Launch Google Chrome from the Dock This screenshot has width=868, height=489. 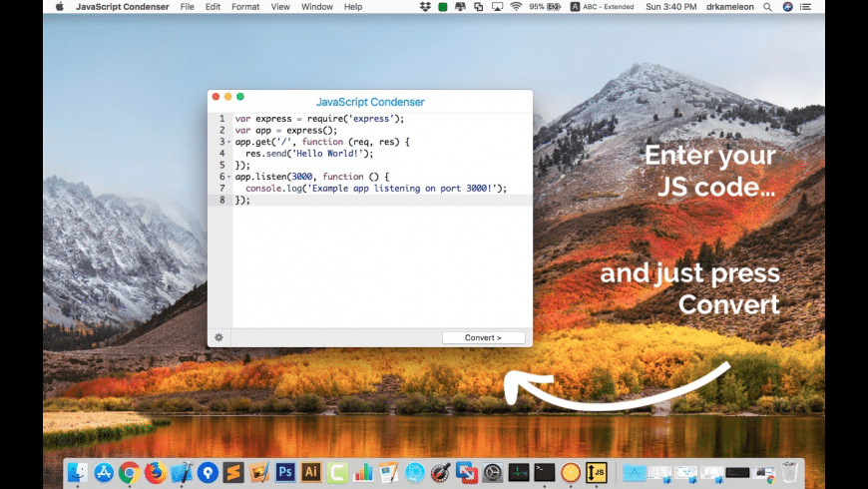pyautogui.click(x=129, y=472)
